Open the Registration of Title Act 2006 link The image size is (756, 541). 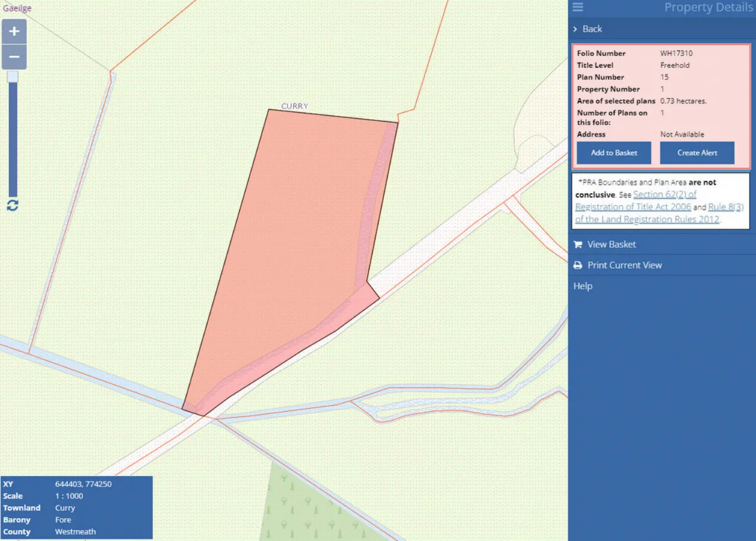click(633, 207)
